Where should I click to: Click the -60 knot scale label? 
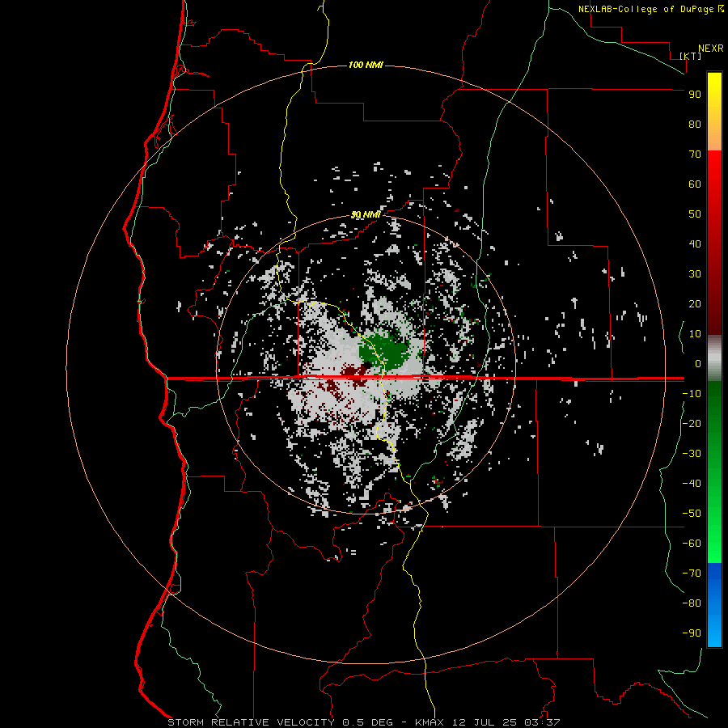pos(692,544)
